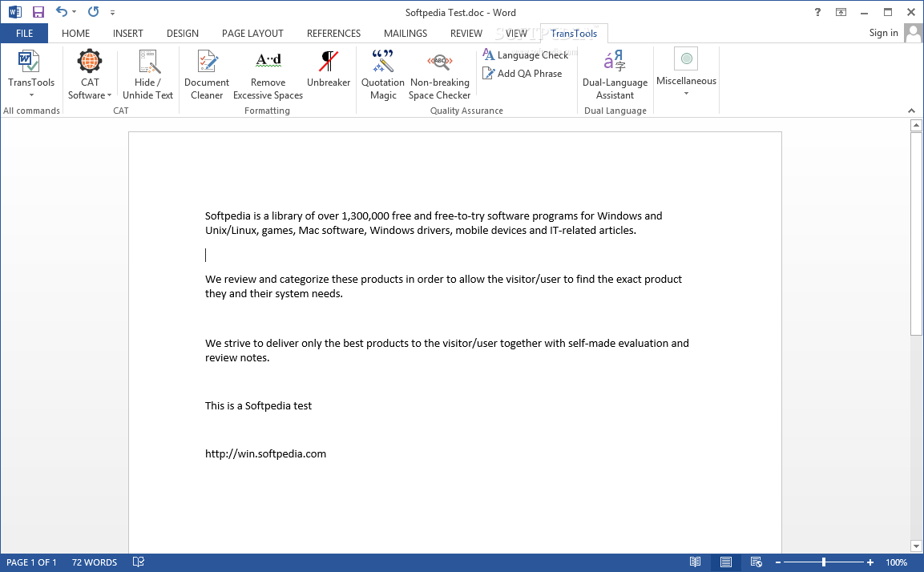Click the paragraph starting 'We strive to deliver'
The image size is (924, 572).
446,350
